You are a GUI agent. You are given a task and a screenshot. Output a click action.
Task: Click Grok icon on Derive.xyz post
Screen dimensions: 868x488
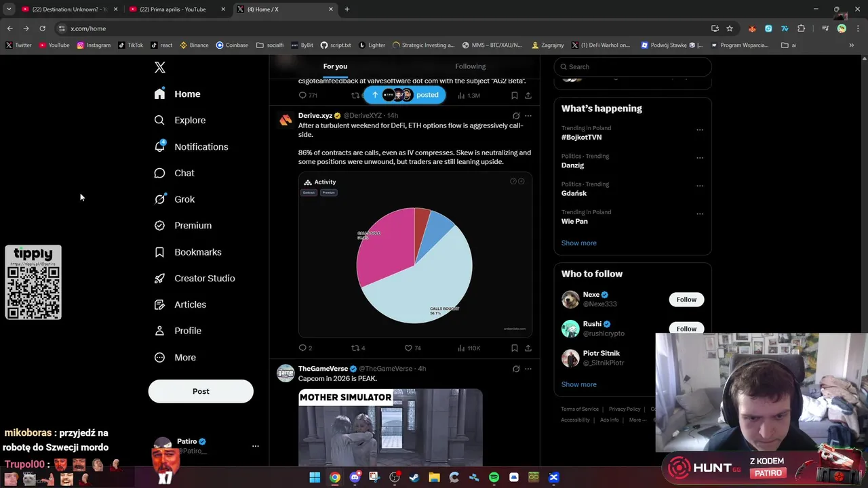516,116
